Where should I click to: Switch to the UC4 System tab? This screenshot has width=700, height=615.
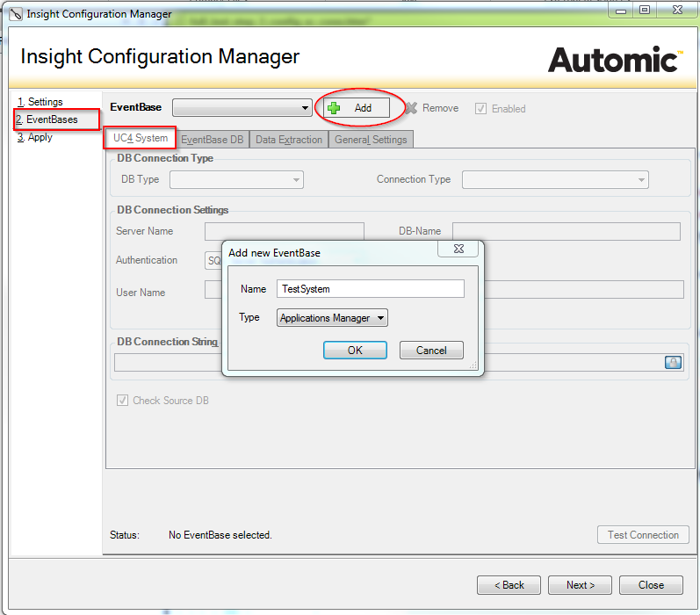tap(141, 138)
